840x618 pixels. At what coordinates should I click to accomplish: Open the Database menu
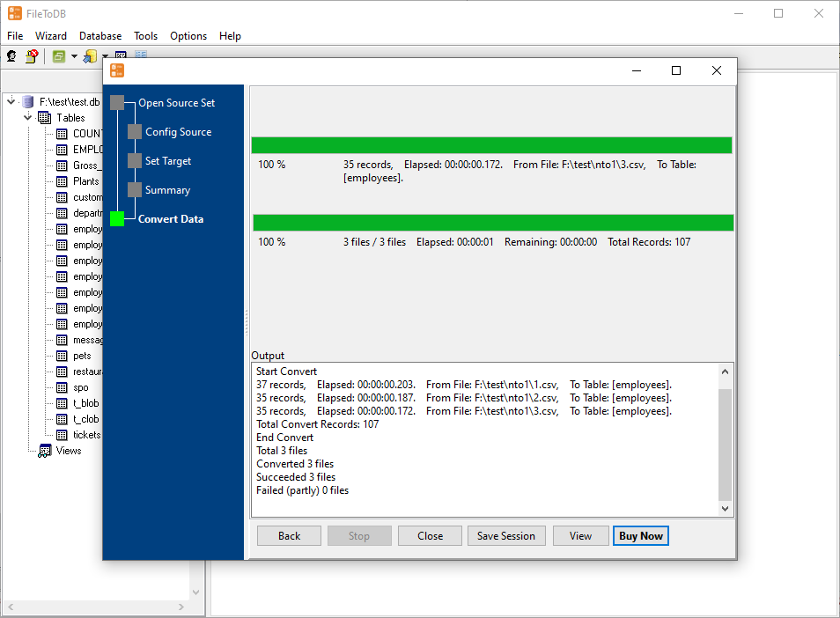point(100,36)
